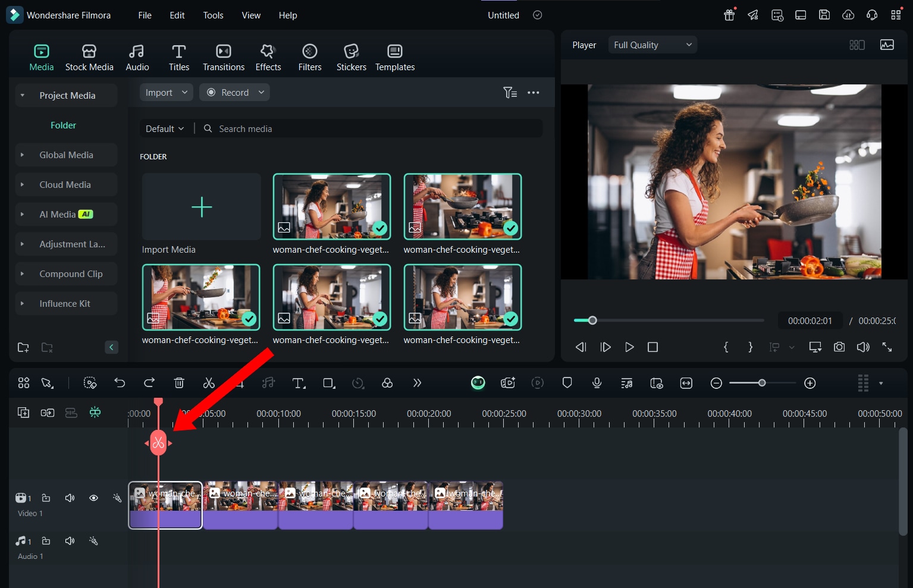Image resolution: width=913 pixels, height=588 pixels.
Task: Click the delete trash icon
Action: click(179, 383)
